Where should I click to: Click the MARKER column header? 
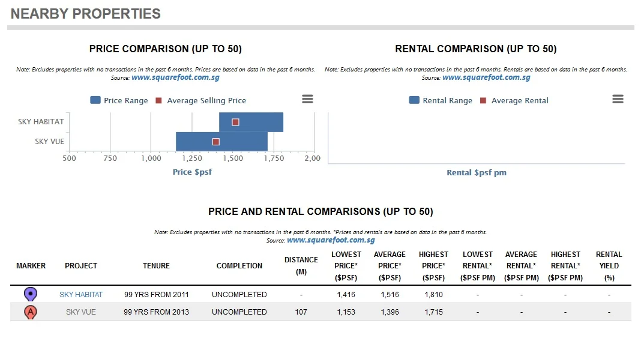pyautogui.click(x=31, y=266)
